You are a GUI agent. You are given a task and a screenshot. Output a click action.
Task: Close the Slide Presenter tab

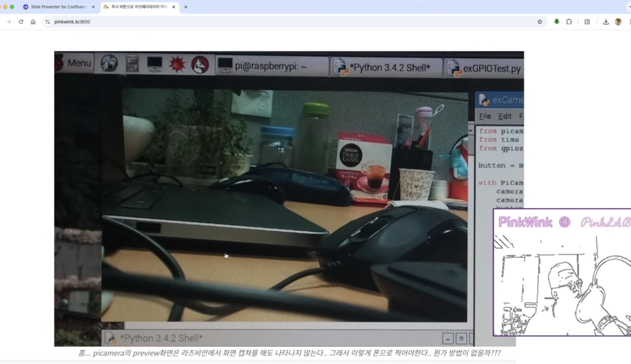93,7
